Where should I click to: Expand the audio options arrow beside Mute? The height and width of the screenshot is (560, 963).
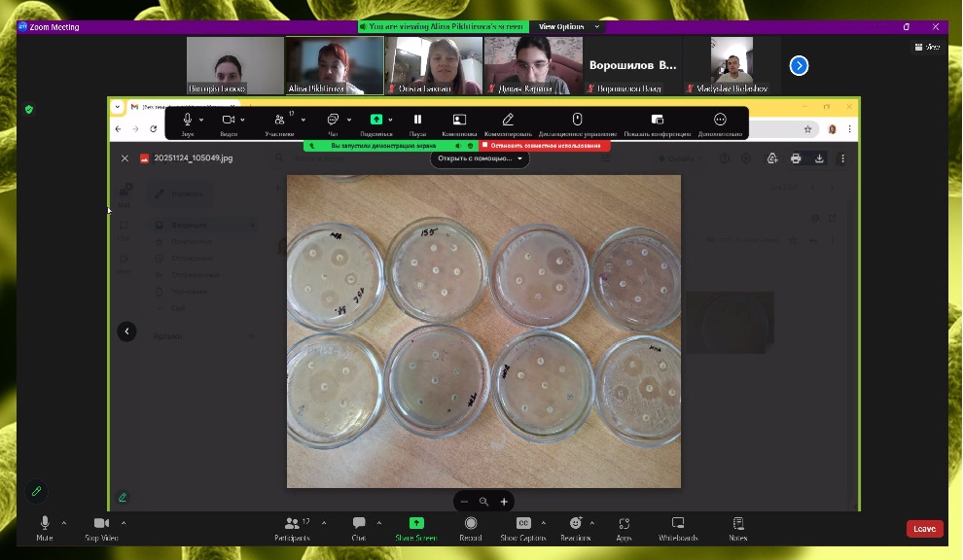coord(64,523)
